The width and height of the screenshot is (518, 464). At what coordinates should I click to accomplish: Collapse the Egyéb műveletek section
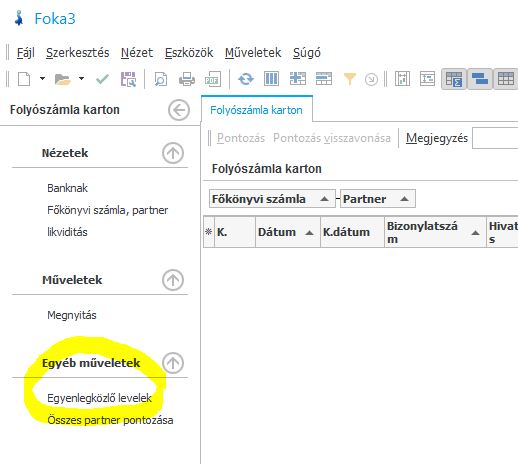point(173,363)
